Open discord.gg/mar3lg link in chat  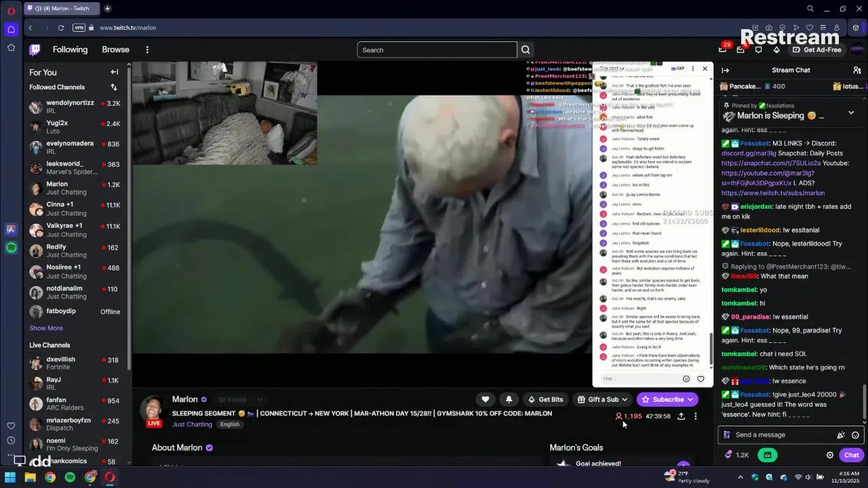click(749, 153)
